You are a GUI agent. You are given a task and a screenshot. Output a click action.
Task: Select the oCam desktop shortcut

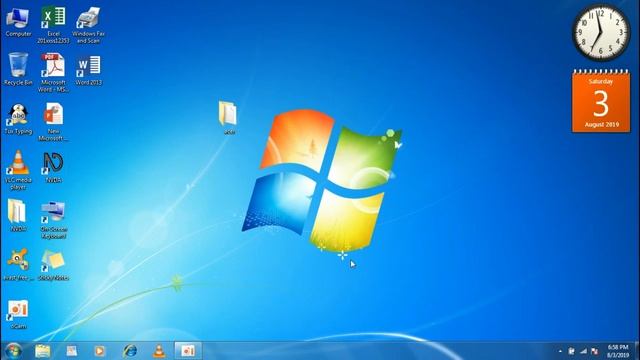[18, 314]
